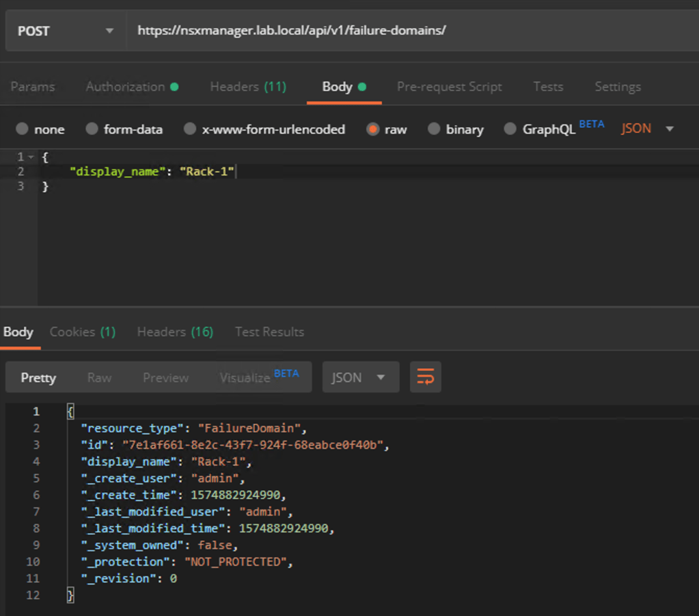Image resolution: width=699 pixels, height=616 pixels.
Task: Select the none body type option
Action: coord(40,129)
